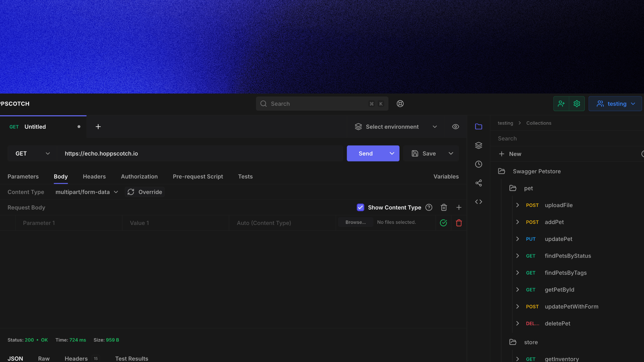Click the Content Type help icon
The image size is (644, 362).
coord(429,207)
